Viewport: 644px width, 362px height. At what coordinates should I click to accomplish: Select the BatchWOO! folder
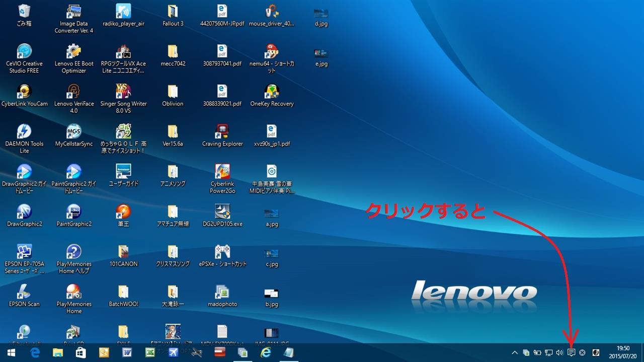tap(123, 296)
